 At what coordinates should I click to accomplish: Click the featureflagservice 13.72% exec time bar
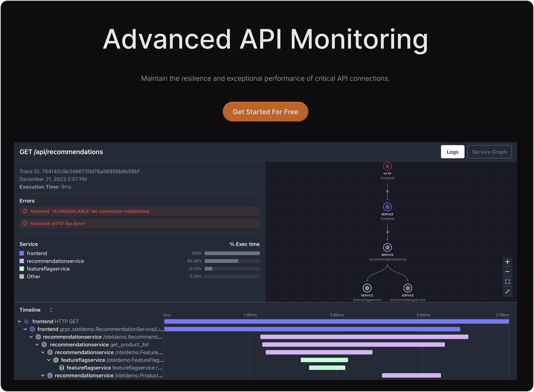coord(232,269)
